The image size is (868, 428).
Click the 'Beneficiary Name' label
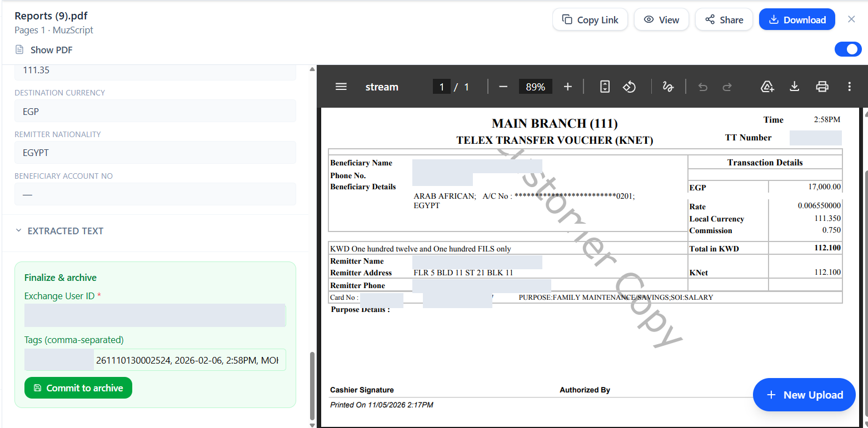click(x=361, y=163)
